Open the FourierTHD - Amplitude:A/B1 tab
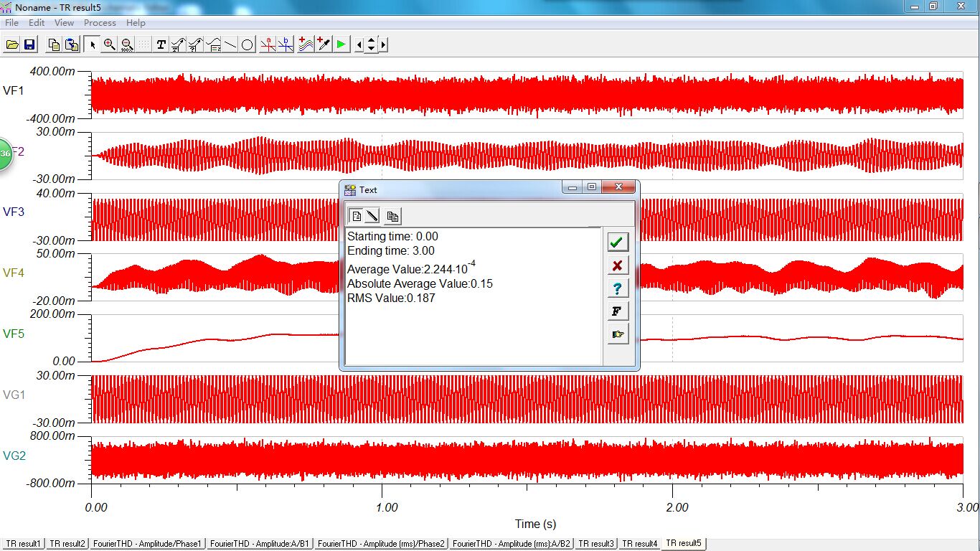 click(260, 544)
